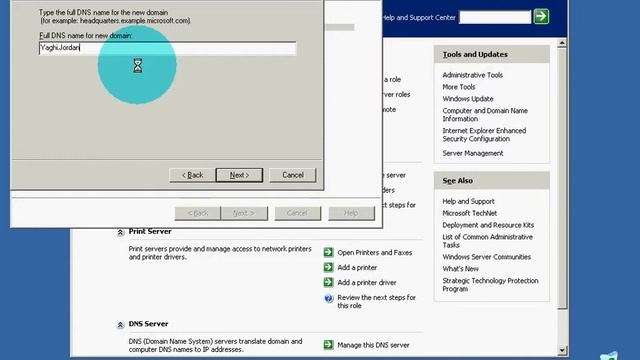Open Windows Server Communities link
The height and width of the screenshot is (360, 640).
487,257
